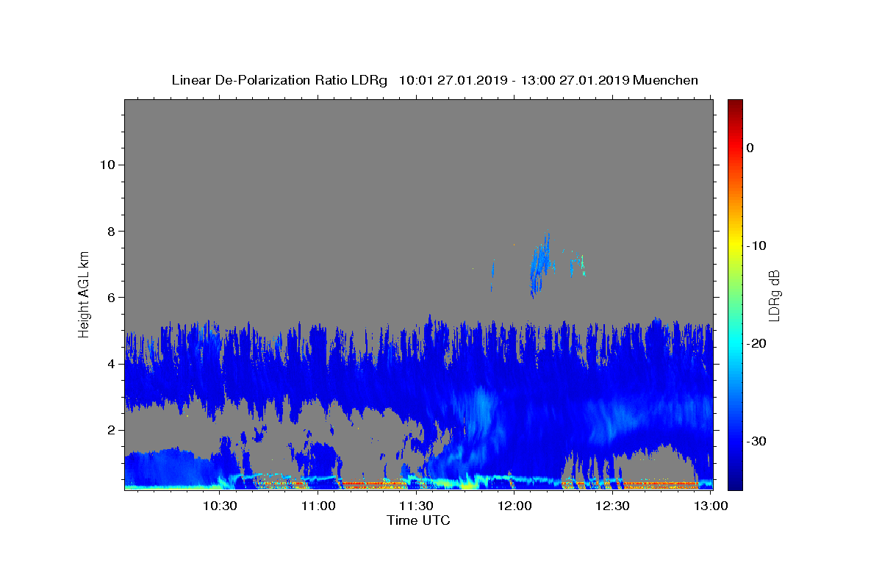This screenshot has width=882, height=588.
Task: Click the height tick label '2'
Action: [x=110, y=430]
